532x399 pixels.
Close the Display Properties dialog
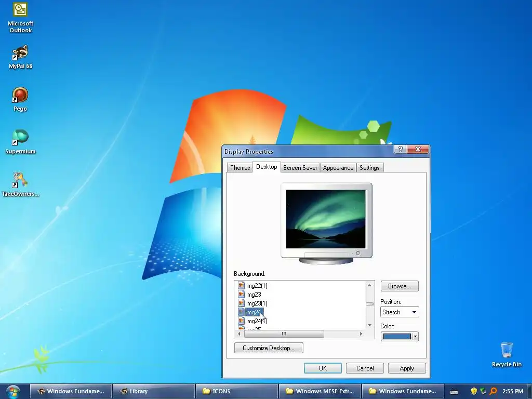(418, 149)
